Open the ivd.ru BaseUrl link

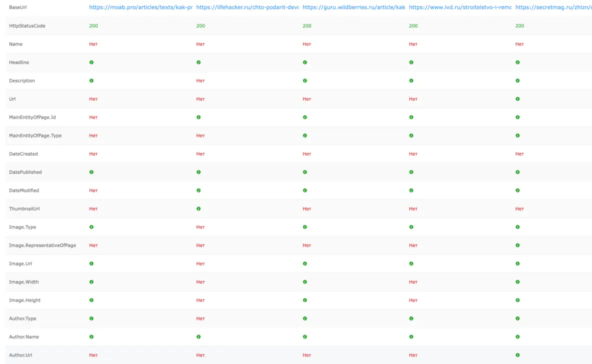[x=460, y=7]
